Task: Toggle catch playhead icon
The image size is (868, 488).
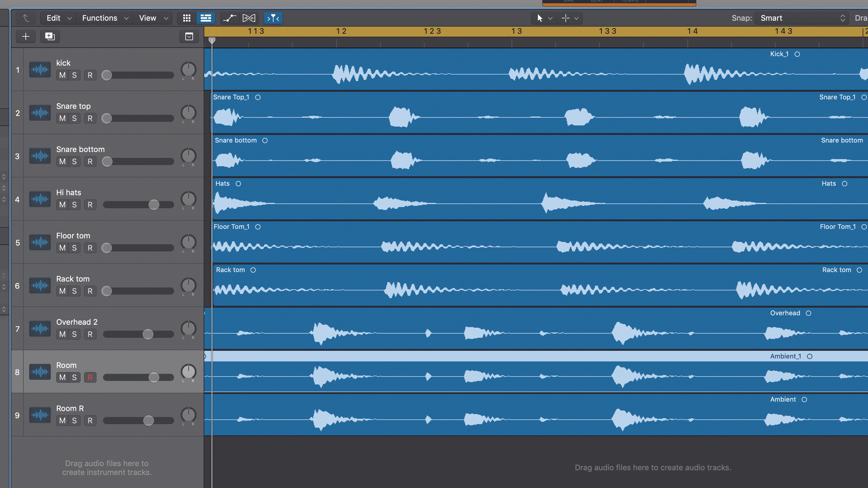Action: tap(273, 18)
